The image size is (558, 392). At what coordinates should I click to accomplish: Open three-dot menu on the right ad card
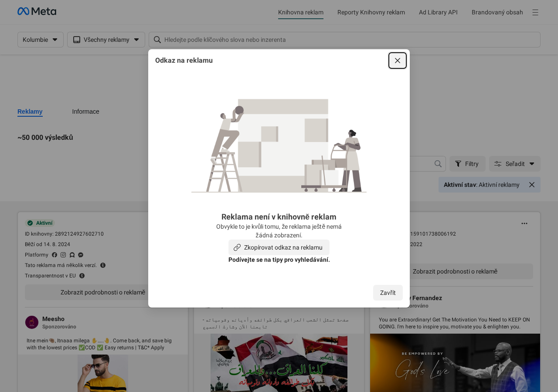524,223
